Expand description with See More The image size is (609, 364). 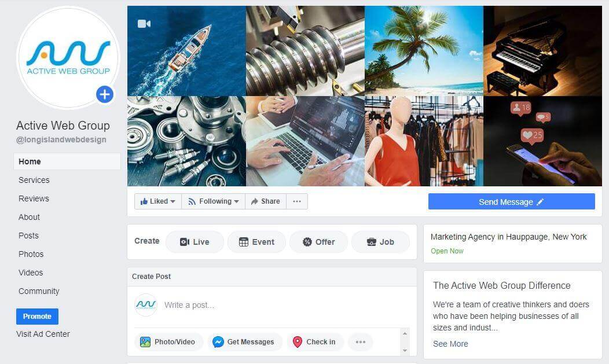tap(450, 344)
